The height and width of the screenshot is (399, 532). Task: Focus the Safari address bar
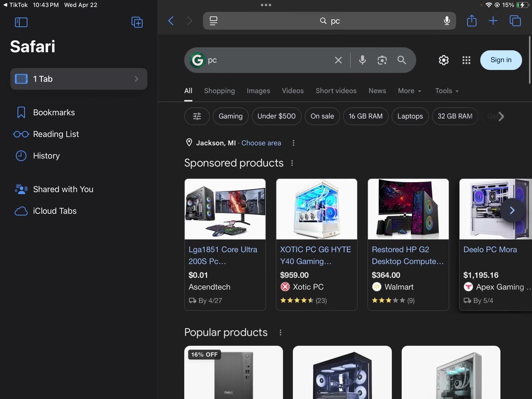click(x=330, y=21)
